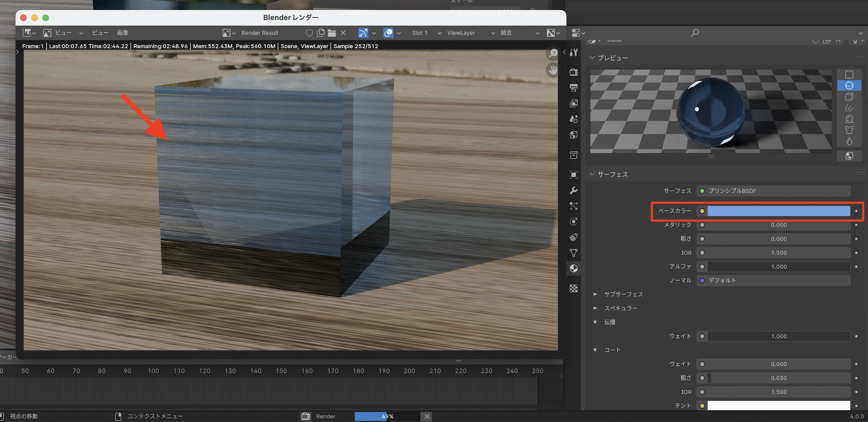
Task: Select the flat plane preview type
Action: (849, 75)
